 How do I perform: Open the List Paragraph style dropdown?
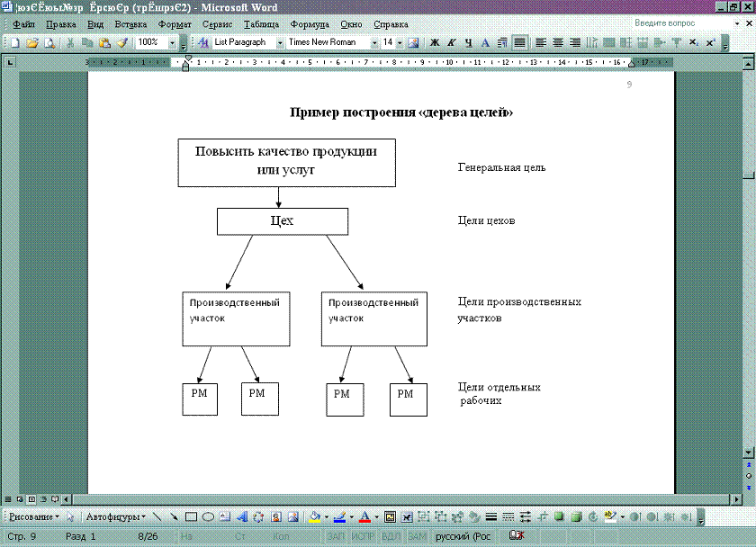click(280, 42)
